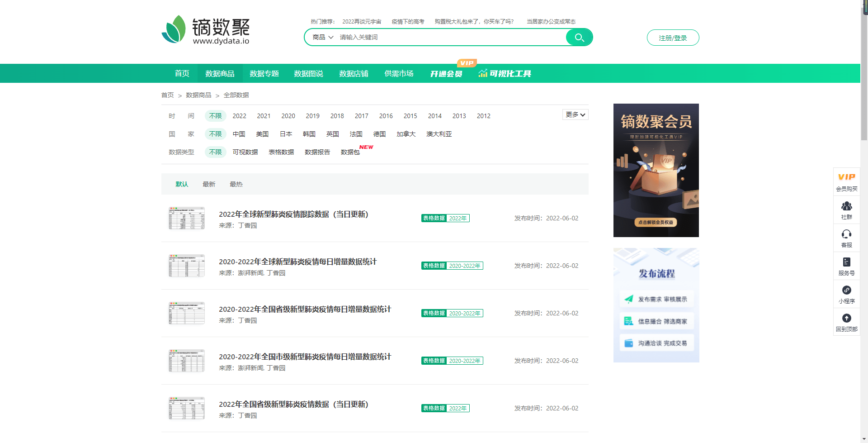
Task: Click the magnifier search button
Action: (x=579, y=37)
